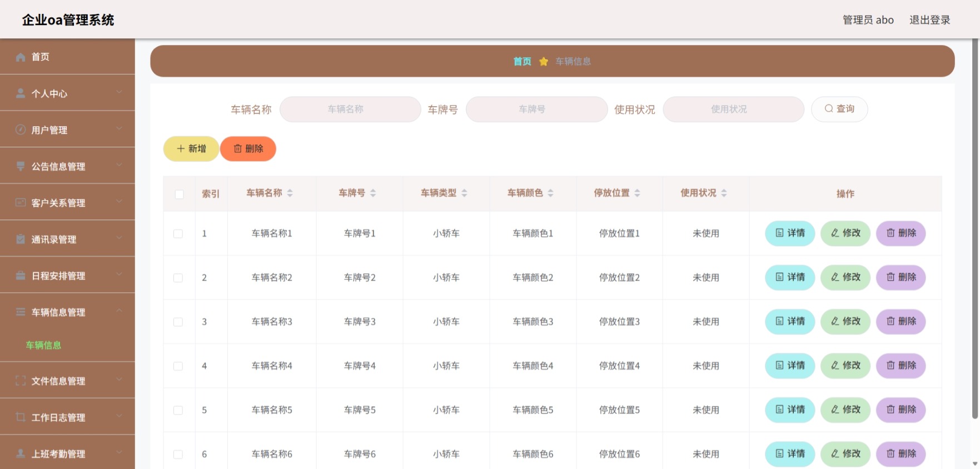Screen dimensions: 980x469
Task: Sort the table by 停放位置 with its sort arrows
Action: [x=637, y=193]
